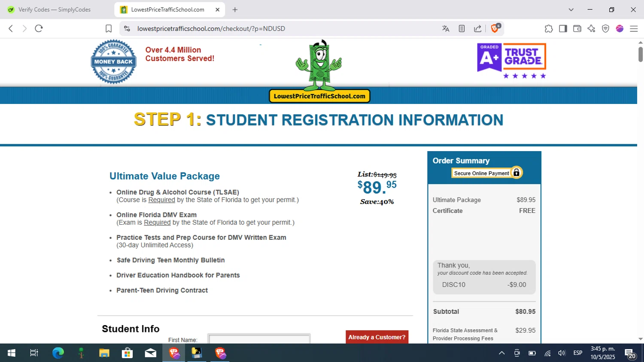Image resolution: width=644 pixels, height=362 pixels.
Task: Launch Microsoft Edge from the taskbar
Action: point(58,353)
